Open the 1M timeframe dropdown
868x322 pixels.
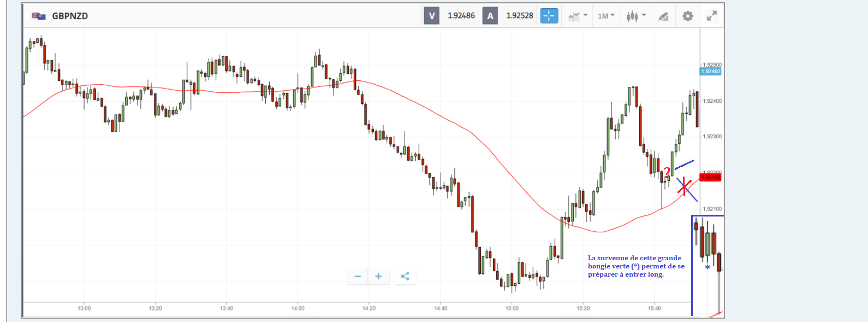tap(606, 16)
